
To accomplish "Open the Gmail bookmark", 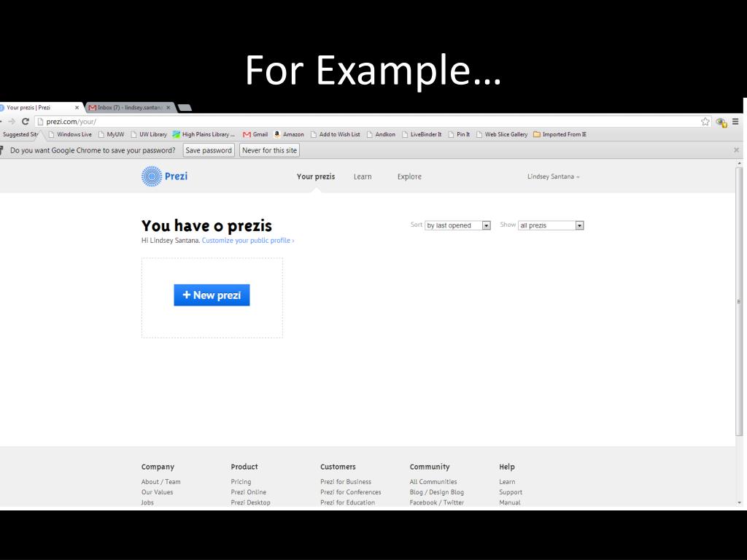I will coord(255,134).
